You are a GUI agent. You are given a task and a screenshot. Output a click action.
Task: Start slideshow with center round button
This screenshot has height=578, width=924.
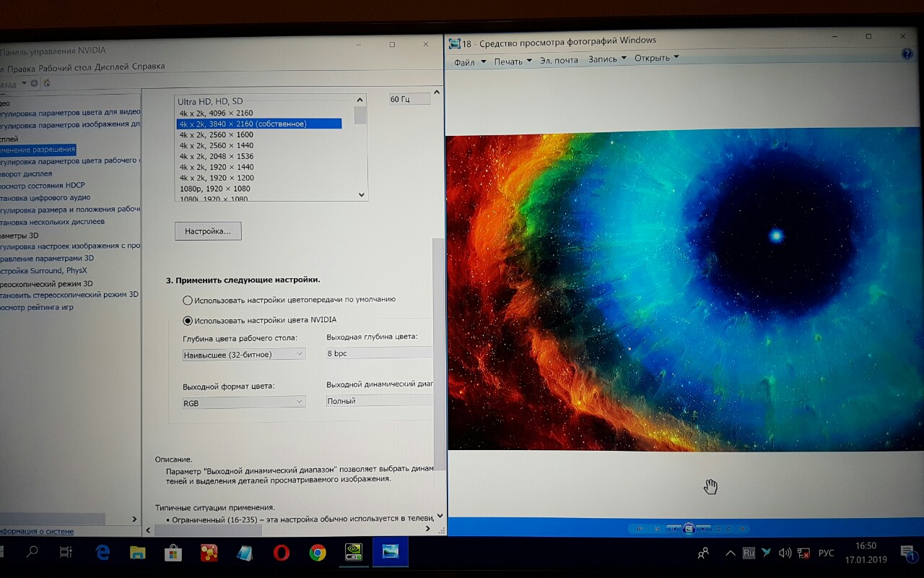click(x=689, y=529)
